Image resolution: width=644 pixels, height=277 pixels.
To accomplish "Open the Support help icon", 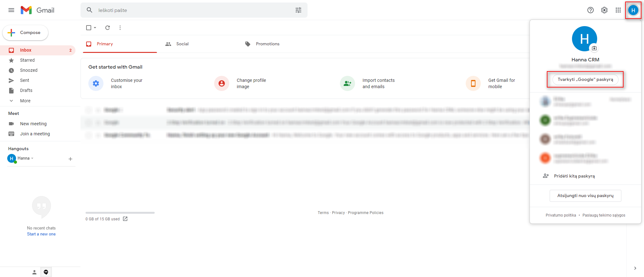I will 591,10.
